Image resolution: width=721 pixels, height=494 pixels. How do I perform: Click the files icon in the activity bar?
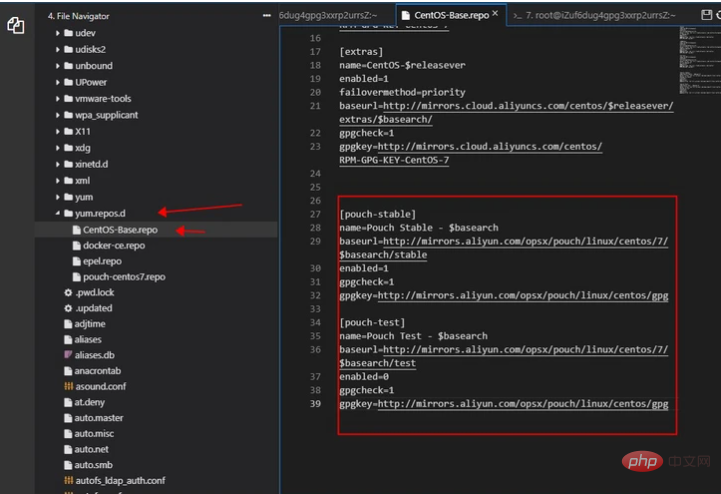[16, 26]
